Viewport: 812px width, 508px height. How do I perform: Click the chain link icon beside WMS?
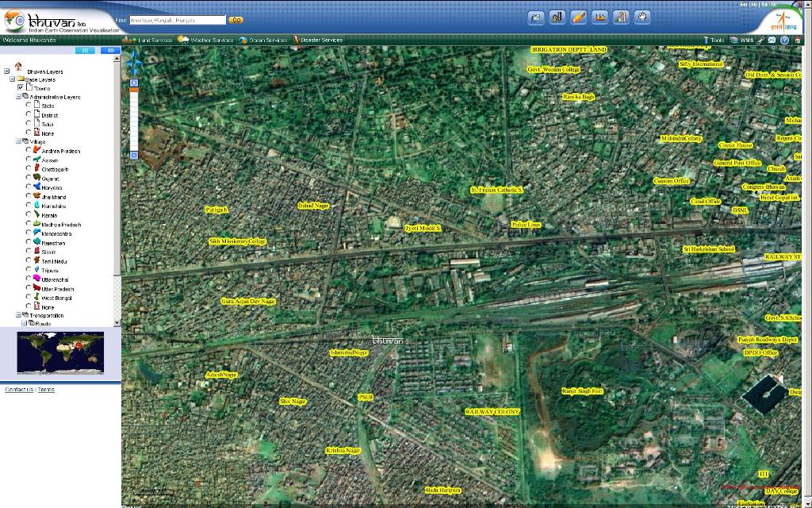pyautogui.click(x=760, y=40)
